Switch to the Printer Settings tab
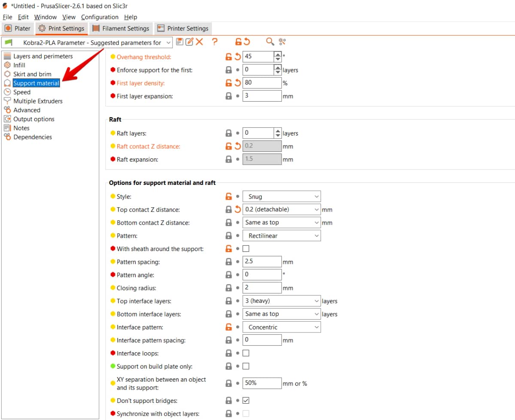The height and width of the screenshot is (420, 515). (183, 28)
